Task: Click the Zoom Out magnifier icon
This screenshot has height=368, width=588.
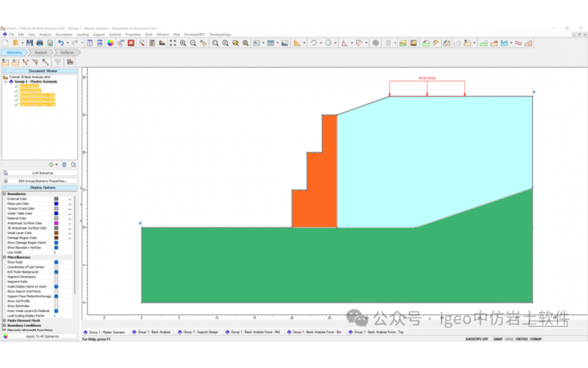Action: (x=193, y=43)
